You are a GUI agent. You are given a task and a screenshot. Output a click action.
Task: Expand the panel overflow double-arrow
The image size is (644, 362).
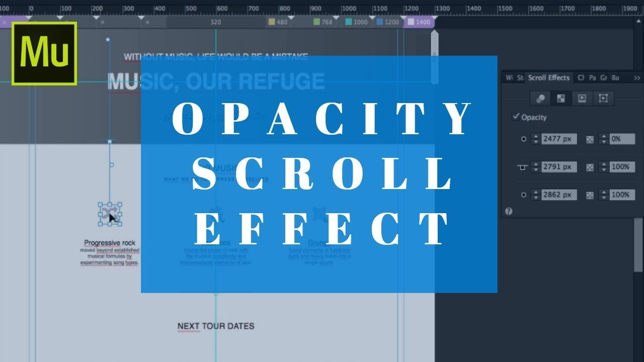click(637, 78)
